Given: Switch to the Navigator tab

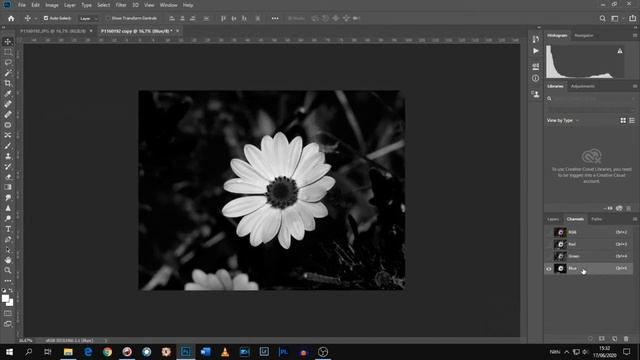Looking at the screenshot, I should 584,36.
